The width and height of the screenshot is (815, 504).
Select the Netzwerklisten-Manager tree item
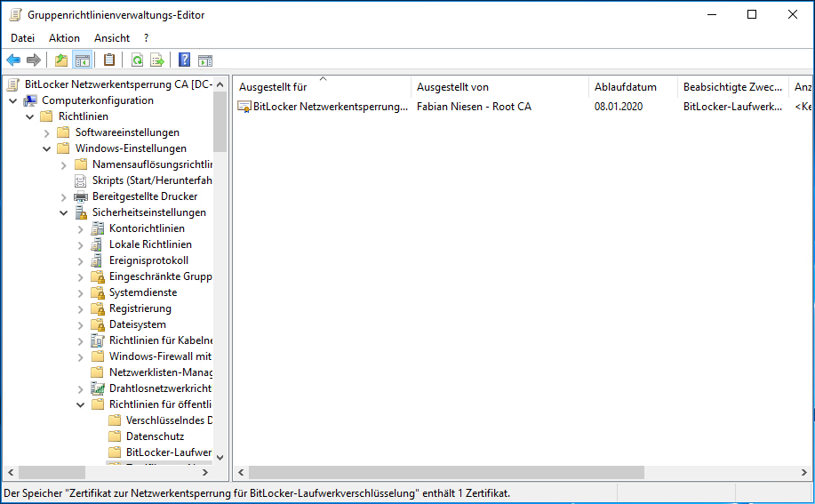coord(160,372)
